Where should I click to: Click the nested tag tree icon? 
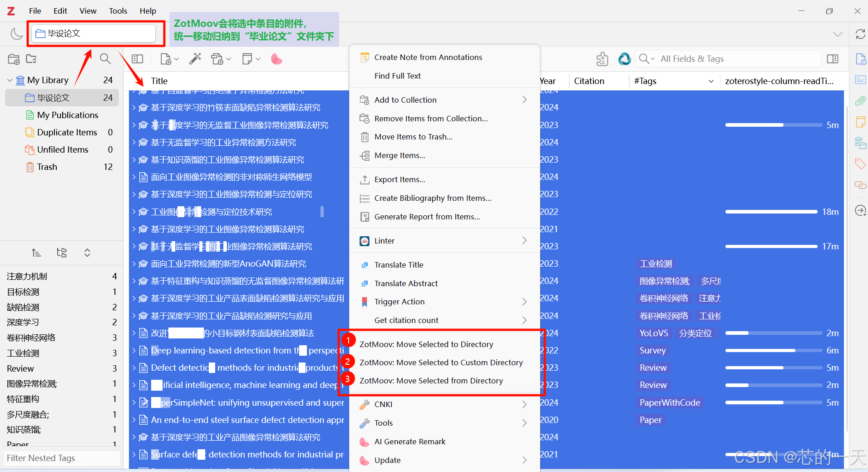coord(62,253)
